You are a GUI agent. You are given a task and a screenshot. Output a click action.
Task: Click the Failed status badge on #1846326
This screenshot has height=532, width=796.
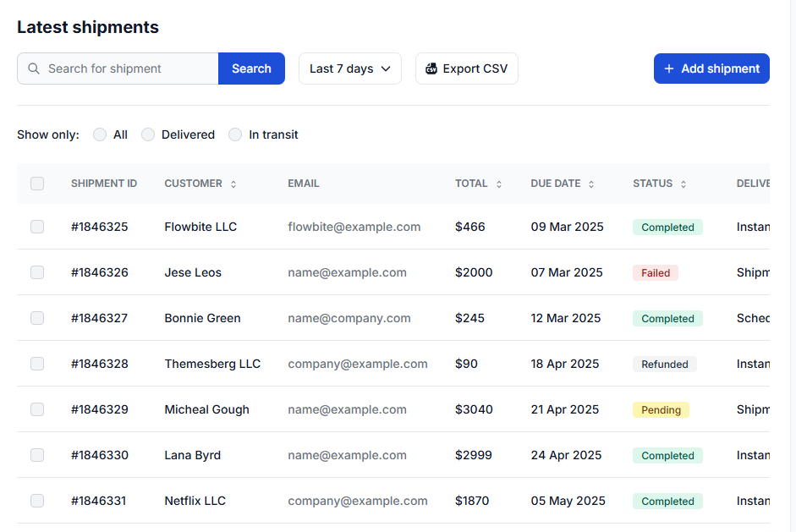pos(655,272)
